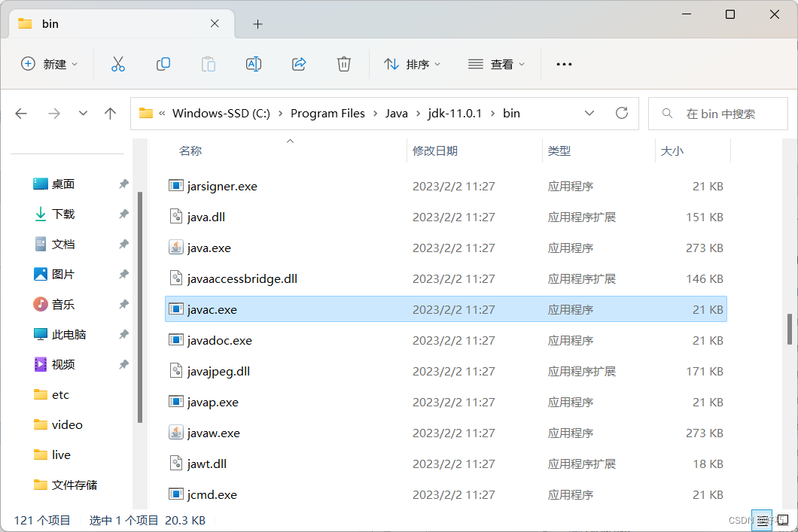Close the bin tab

pos(215,23)
